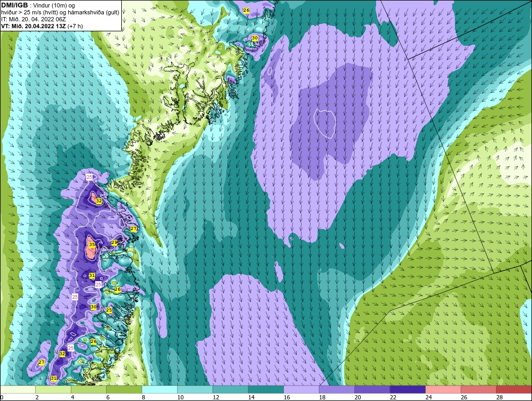This screenshot has height=401, width=532.
Task: Click the 16–18 m/s lavender legend swatch
Action: [x=301, y=389]
